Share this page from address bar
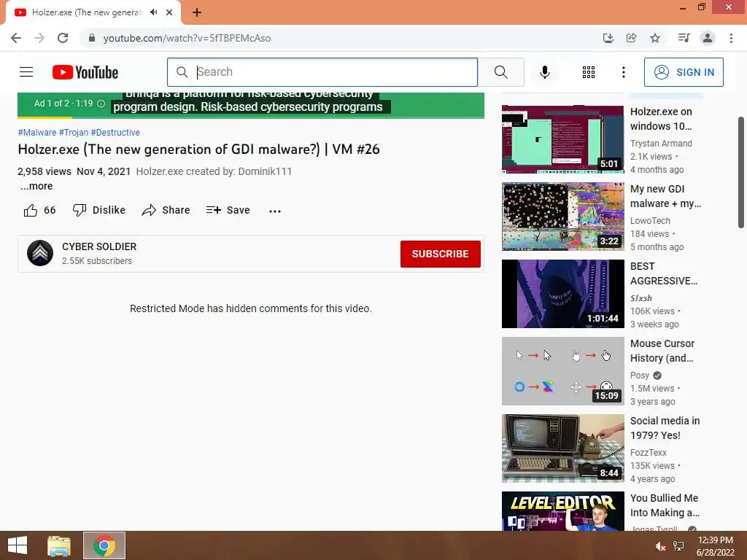 [631, 38]
